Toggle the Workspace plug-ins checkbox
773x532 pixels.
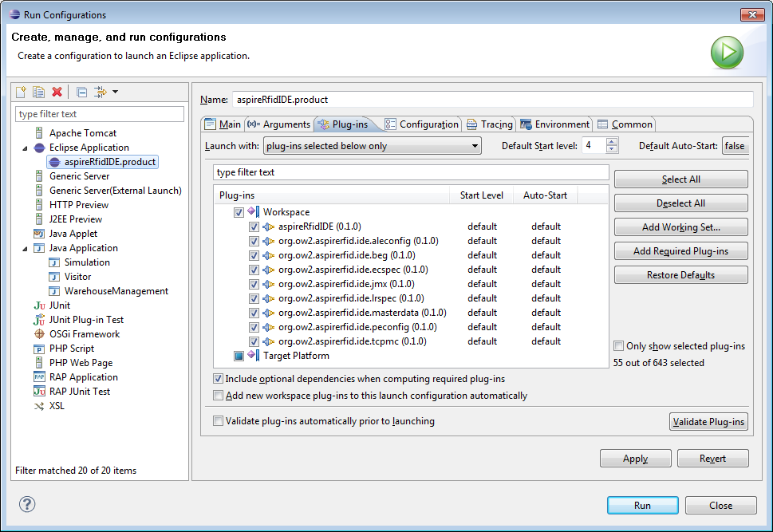tap(239, 212)
